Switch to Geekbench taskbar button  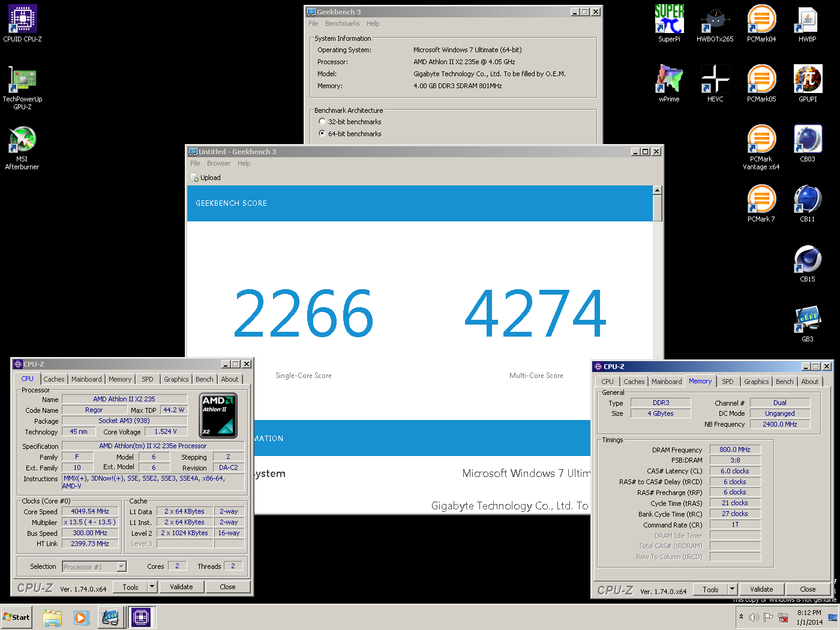click(x=110, y=617)
